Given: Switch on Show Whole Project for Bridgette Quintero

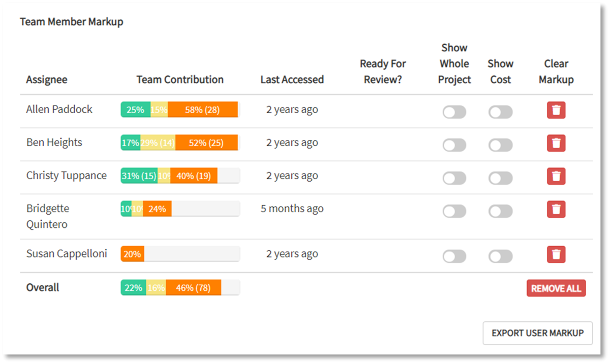Looking at the screenshot, I should pos(454,211).
